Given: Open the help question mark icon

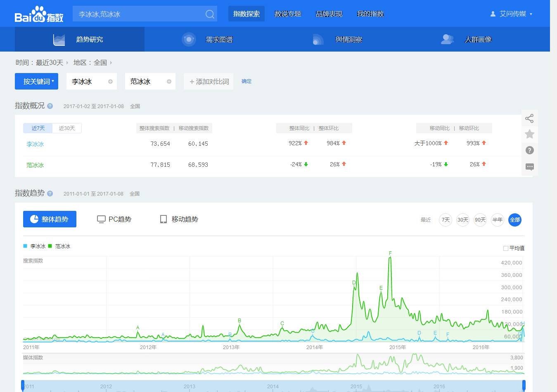Looking at the screenshot, I should (x=529, y=150).
